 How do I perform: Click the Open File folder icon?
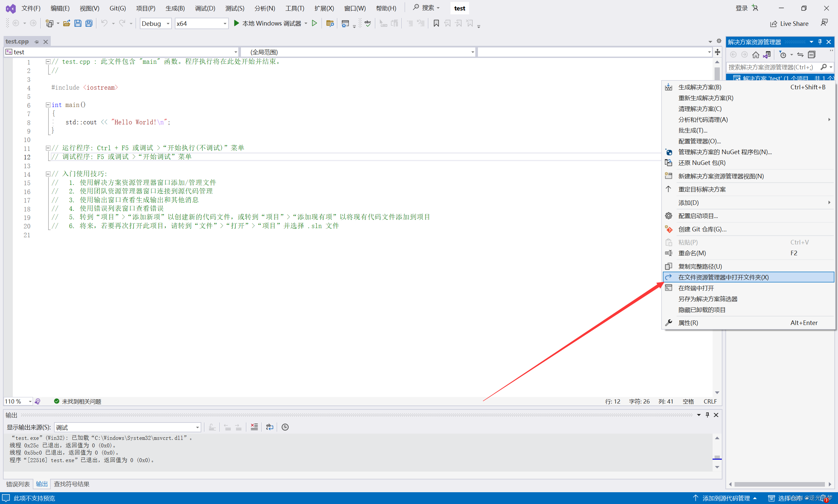[x=66, y=24]
